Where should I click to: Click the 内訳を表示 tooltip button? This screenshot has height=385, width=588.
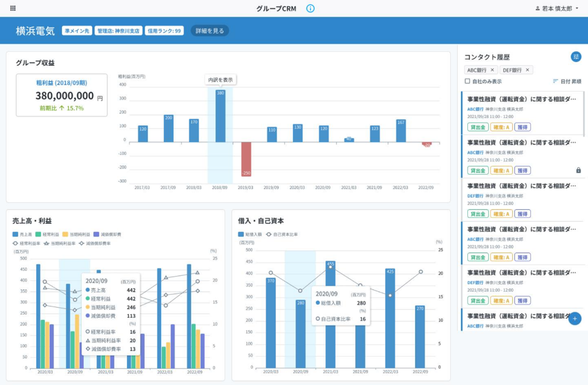(221, 80)
